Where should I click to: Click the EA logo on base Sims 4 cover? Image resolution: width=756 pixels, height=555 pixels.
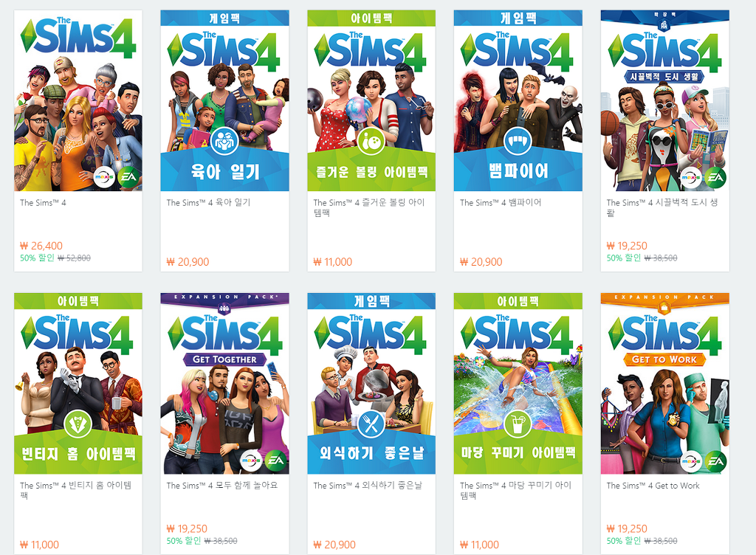click(128, 177)
